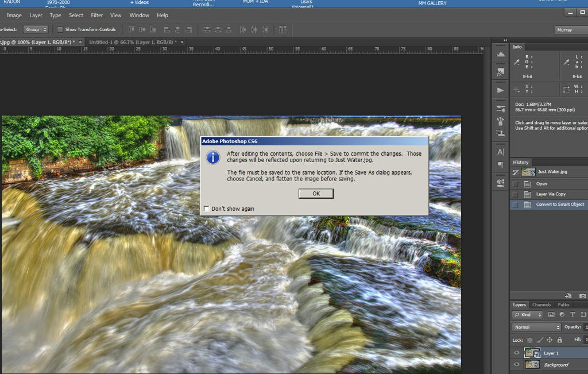
Task: Click Distribute Bottom Edges icon
Action: [229, 29]
